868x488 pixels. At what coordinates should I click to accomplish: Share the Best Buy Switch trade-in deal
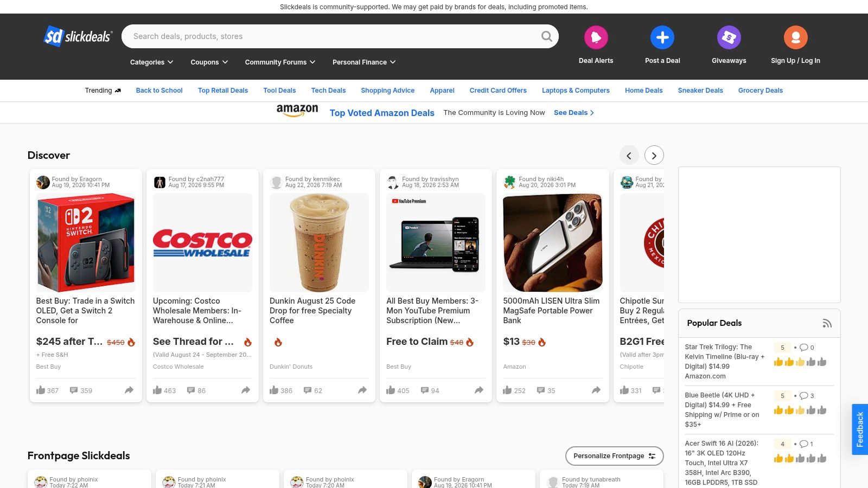point(129,390)
